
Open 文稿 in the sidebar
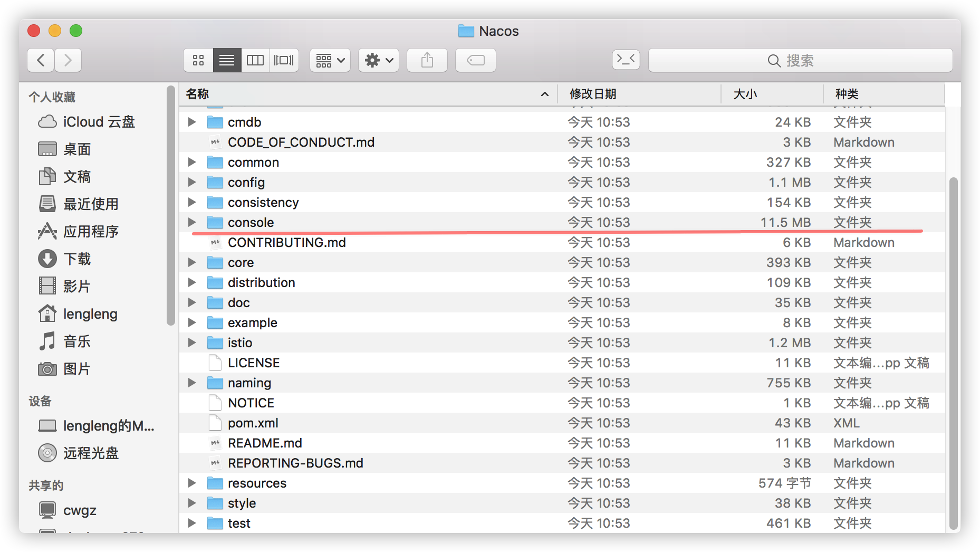pyautogui.click(x=64, y=177)
